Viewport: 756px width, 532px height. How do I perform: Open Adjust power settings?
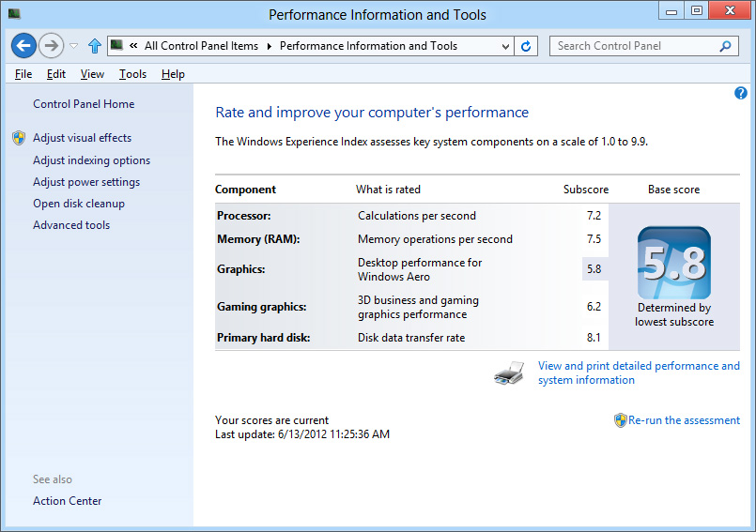pos(86,182)
